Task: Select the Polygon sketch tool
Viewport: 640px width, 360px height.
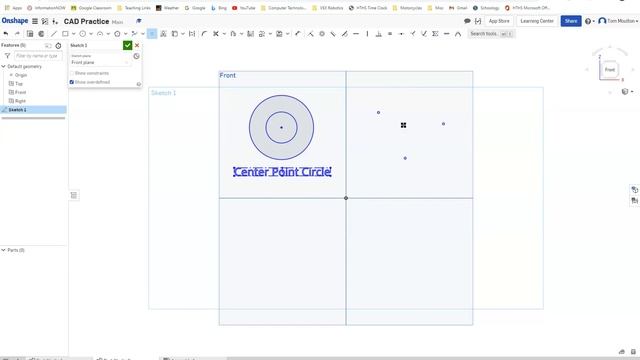Action: pyautogui.click(x=118, y=34)
